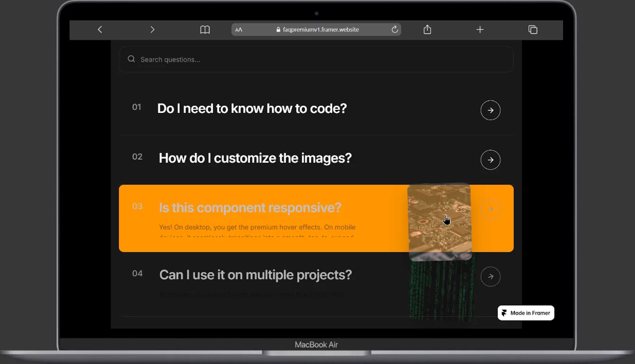This screenshot has width=635, height=364.
Task: Expand the arrow for "Do I need to know how to code?"
Action: (491, 110)
